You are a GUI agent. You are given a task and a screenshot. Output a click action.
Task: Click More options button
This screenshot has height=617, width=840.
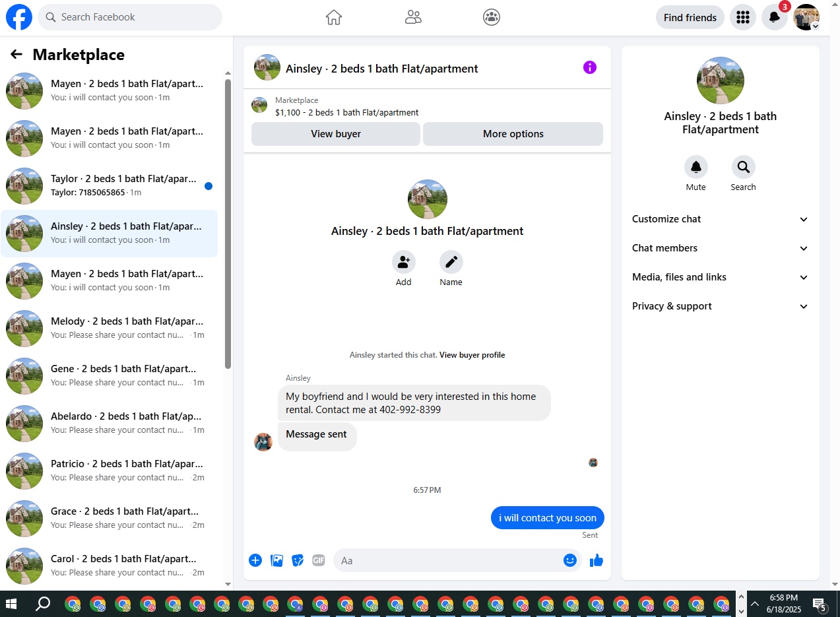click(513, 134)
